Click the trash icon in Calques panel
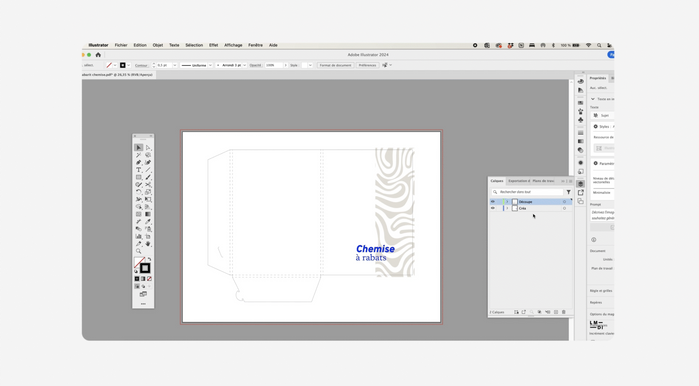Viewport: 699px width, 386px height. pyautogui.click(x=563, y=312)
